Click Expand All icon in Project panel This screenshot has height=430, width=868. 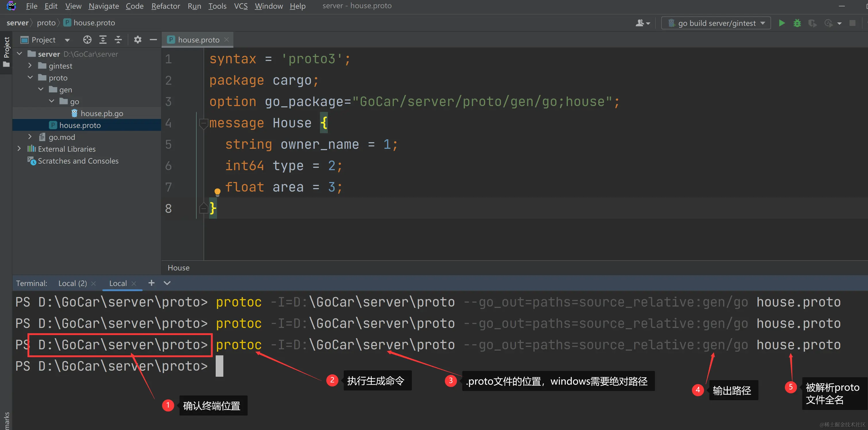point(103,40)
